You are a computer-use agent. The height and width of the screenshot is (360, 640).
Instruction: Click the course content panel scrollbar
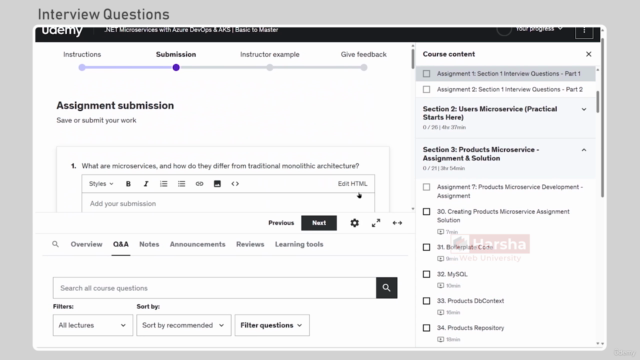tap(598, 102)
